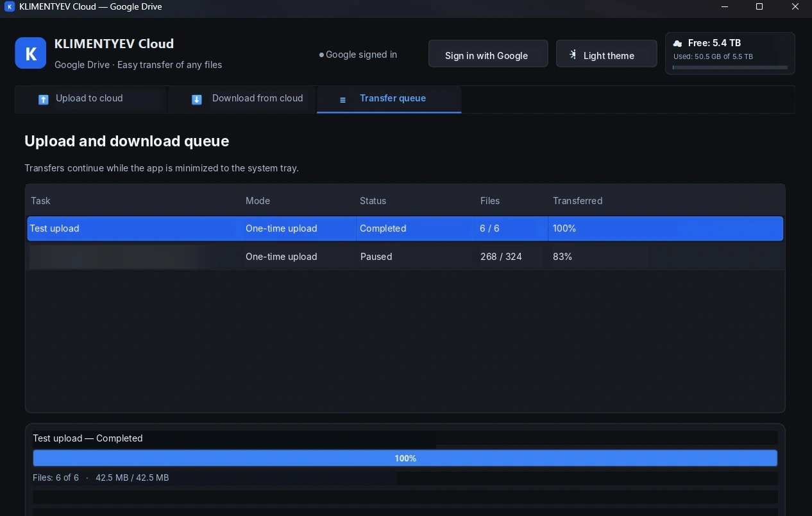This screenshot has height=516, width=812.
Task: Click the Status column header
Action: 373,201
